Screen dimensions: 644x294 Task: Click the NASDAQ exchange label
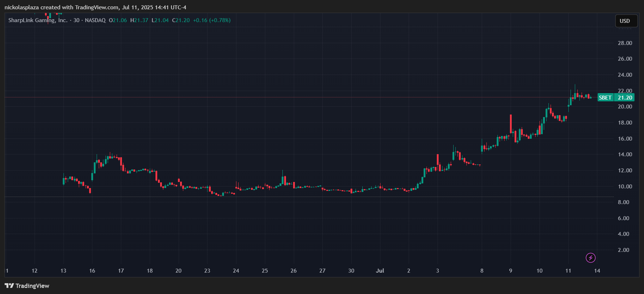pos(95,20)
